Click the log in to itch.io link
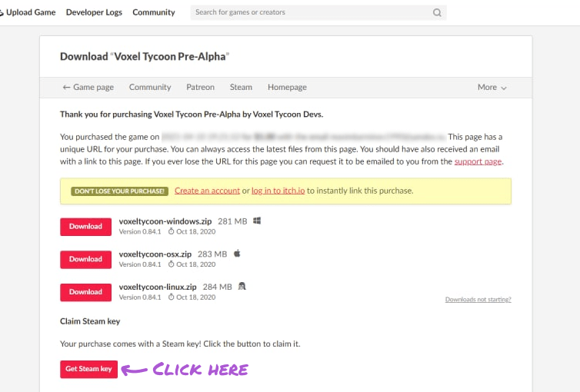The width and height of the screenshot is (580, 392). (278, 191)
